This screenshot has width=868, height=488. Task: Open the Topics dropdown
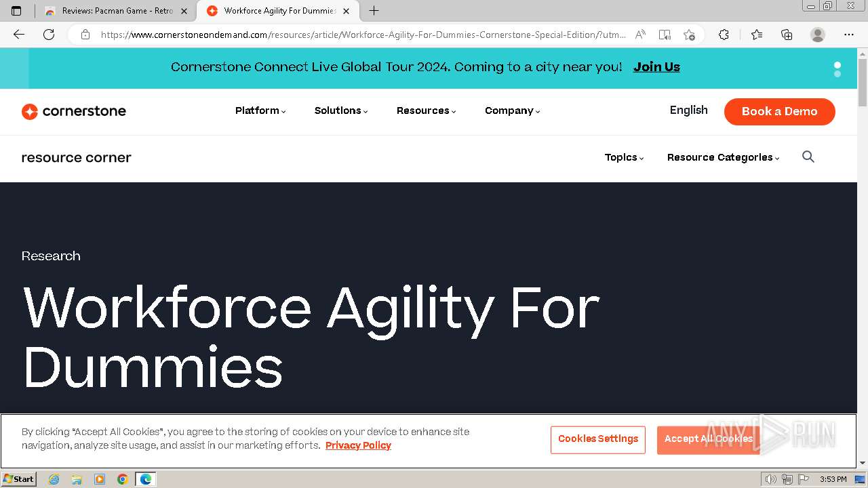click(x=624, y=157)
